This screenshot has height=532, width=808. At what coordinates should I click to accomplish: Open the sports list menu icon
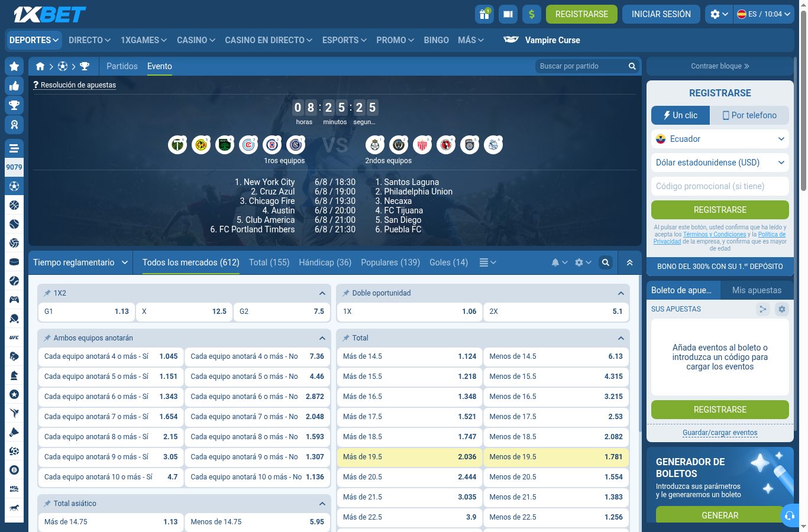click(14, 148)
